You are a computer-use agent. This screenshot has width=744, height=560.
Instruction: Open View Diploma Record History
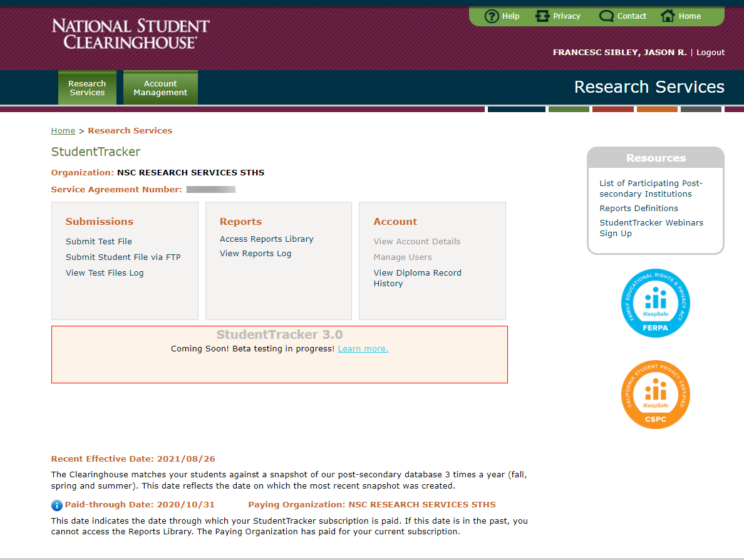click(x=417, y=278)
